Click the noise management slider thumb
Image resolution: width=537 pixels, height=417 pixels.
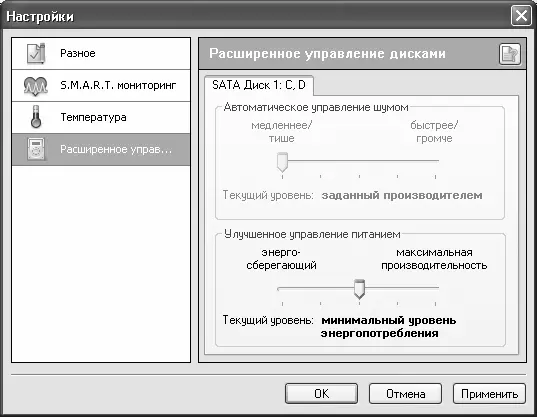(x=282, y=162)
